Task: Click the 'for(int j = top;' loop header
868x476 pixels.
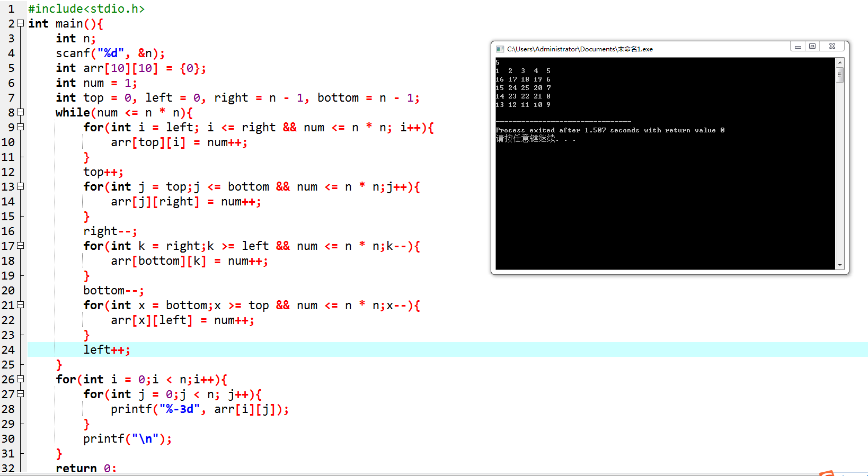Action: 252,186
